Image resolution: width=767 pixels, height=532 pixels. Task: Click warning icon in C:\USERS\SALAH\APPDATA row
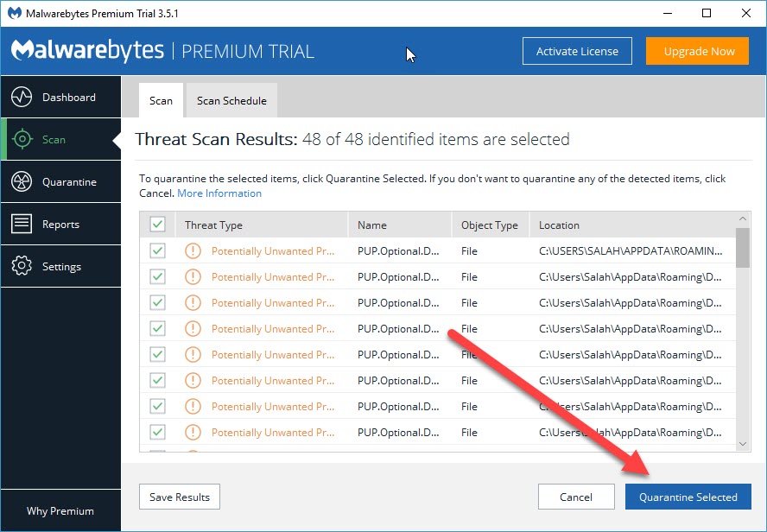click(193, 250)
